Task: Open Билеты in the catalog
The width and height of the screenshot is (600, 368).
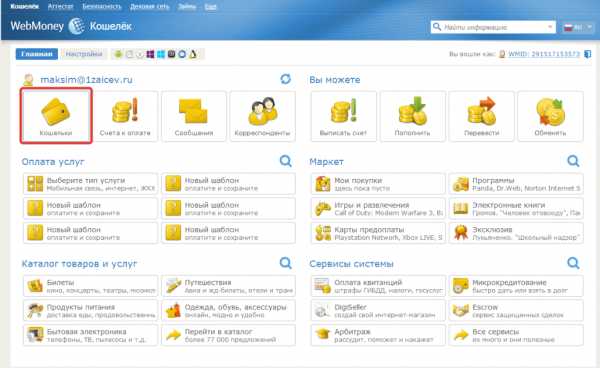Action: click(90, 286)
